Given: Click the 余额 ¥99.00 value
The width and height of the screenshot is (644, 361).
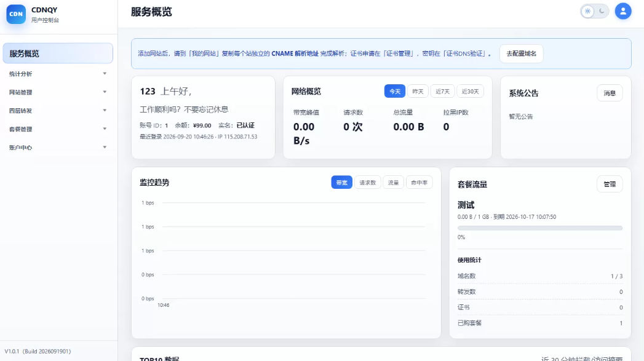Looking at the screenshot, I should coord(202,125).
